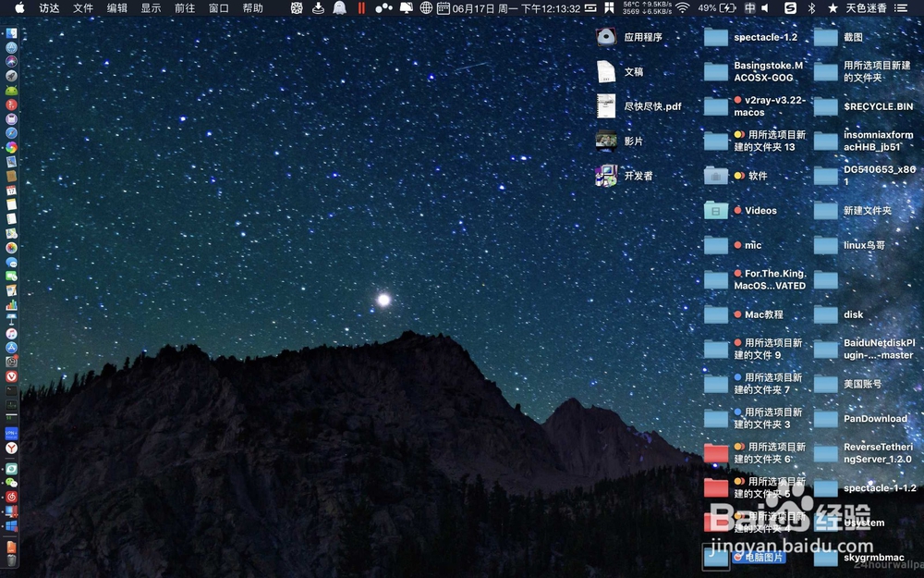This screenshot has width=924, height=578.
Task: Open Finder from the Dock
Action: 11,33
